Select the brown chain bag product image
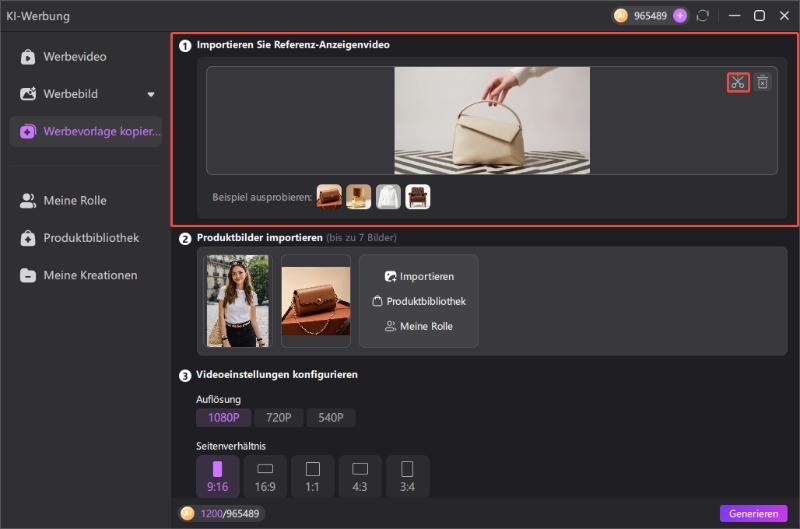This screenshot has width=800, height=529. point(316,301)
